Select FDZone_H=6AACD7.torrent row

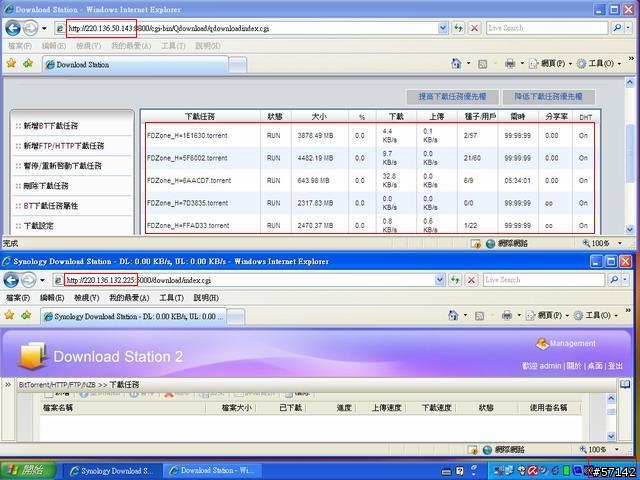coord(370,180)
